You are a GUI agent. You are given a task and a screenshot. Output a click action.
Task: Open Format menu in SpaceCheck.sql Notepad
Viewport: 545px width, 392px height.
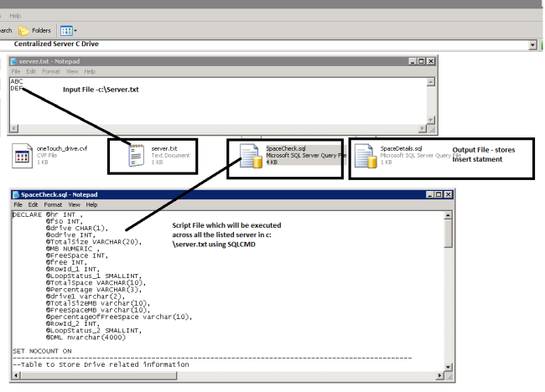tap(53, 205)
